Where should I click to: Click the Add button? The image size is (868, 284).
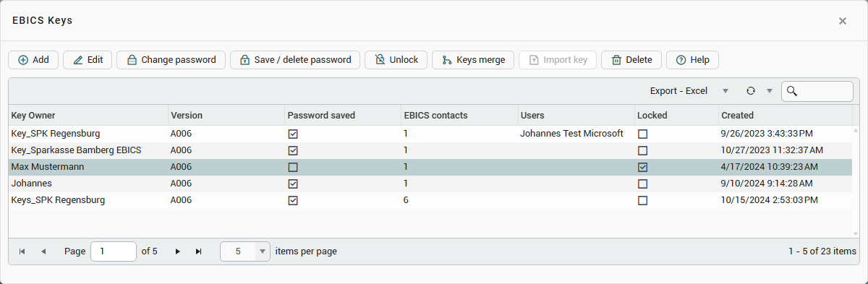(x=33, y=60)
